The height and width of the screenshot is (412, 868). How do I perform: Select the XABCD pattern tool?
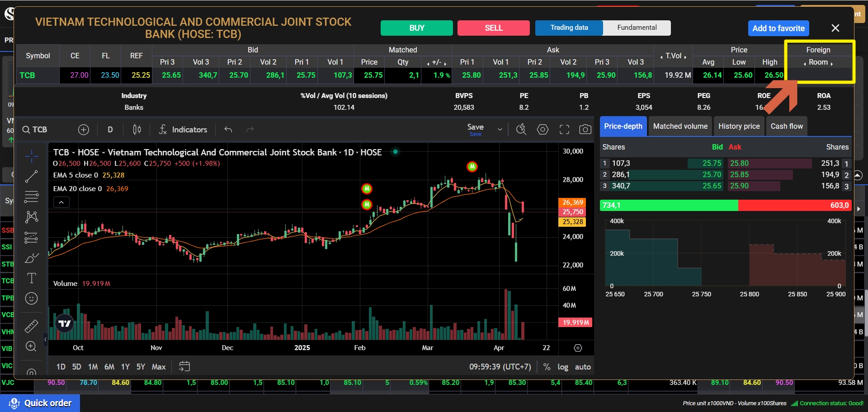31,217
